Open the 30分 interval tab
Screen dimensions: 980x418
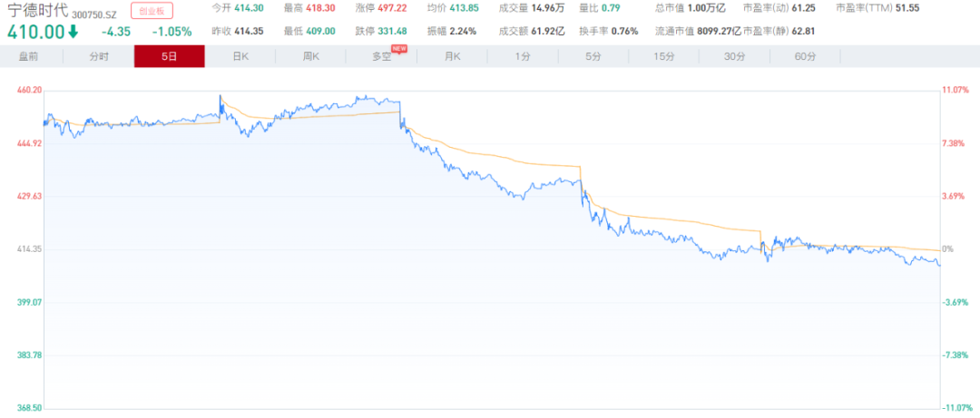tap(735, 56)
